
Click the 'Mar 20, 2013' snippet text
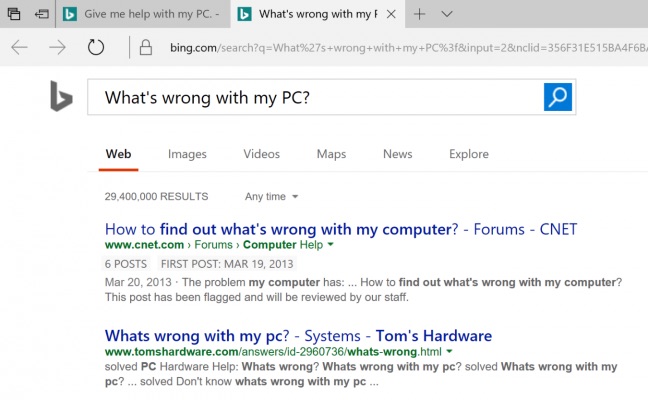coord(138,282)
